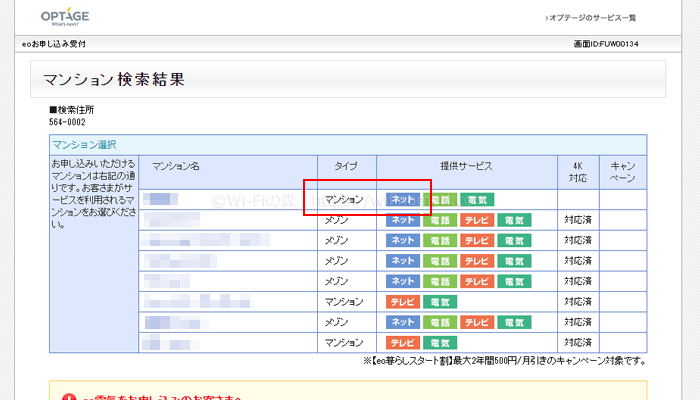The height and width of the screenshot is (400, 700).
Task: Click the OPTAGE logo
Action: (x=65, y=17)
